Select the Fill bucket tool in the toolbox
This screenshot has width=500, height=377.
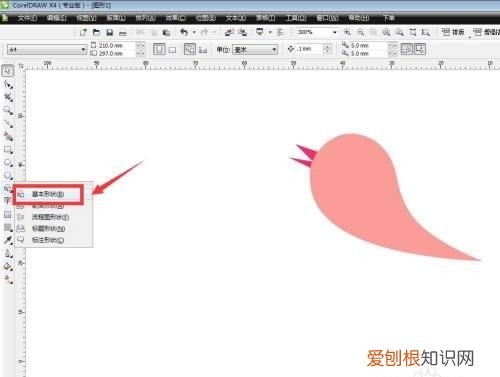[x=8, y=267]
